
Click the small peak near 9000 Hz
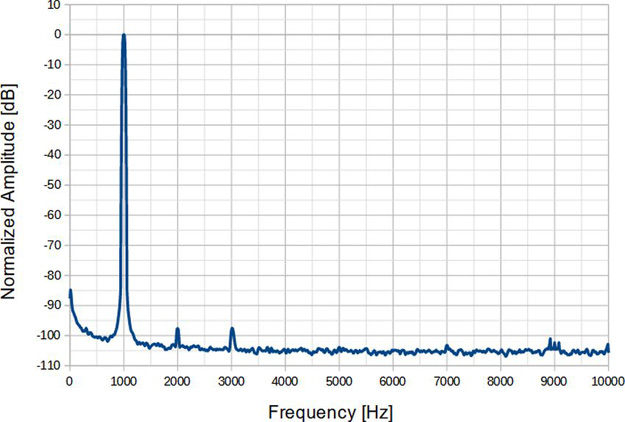click(550, 339)
